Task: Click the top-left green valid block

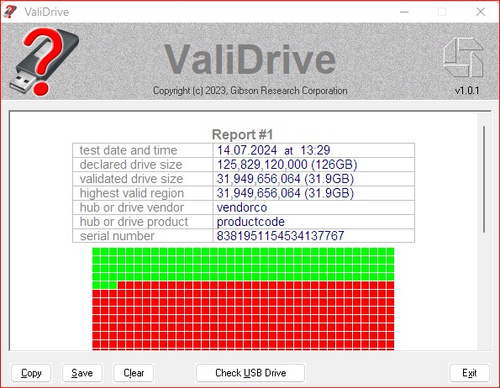Action: click(x=96, y=252)
